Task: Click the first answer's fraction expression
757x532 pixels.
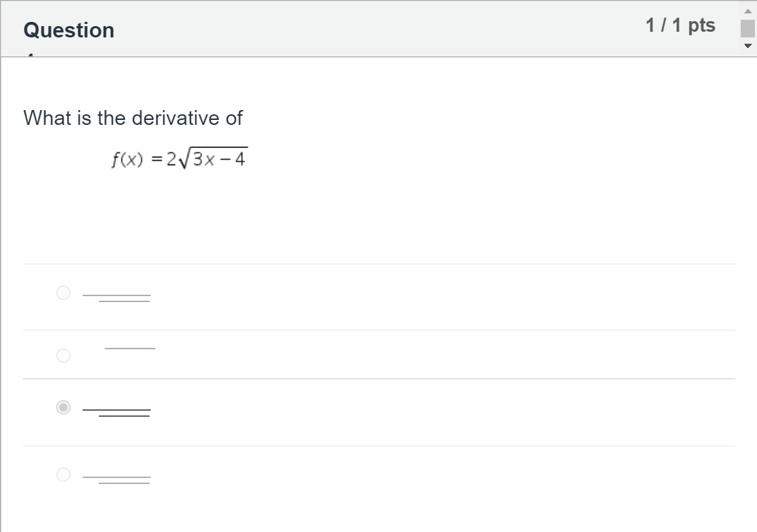Action: click(117, 297)
